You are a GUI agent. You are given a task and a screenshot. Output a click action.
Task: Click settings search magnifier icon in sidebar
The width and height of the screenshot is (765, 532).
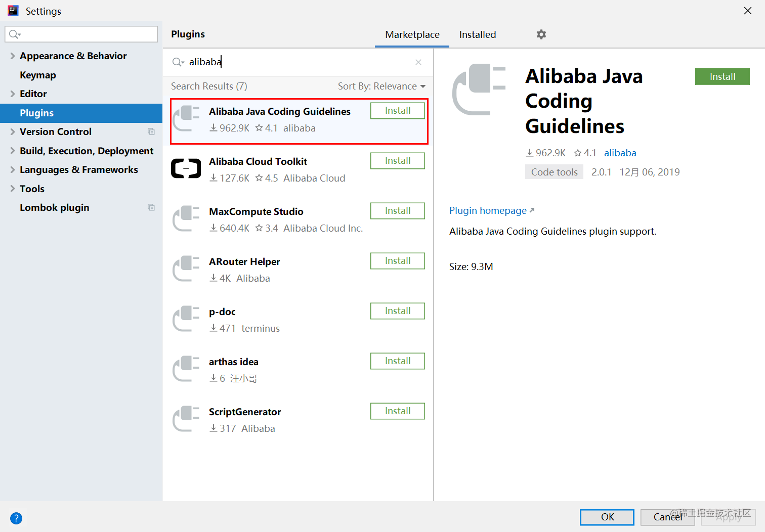pos(15,34)
